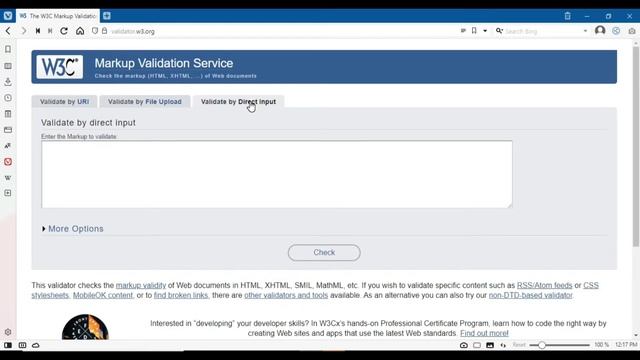The image size is (640, 360).
Task: Click the circular extension icon beside profile
Action: coord(616,31)
